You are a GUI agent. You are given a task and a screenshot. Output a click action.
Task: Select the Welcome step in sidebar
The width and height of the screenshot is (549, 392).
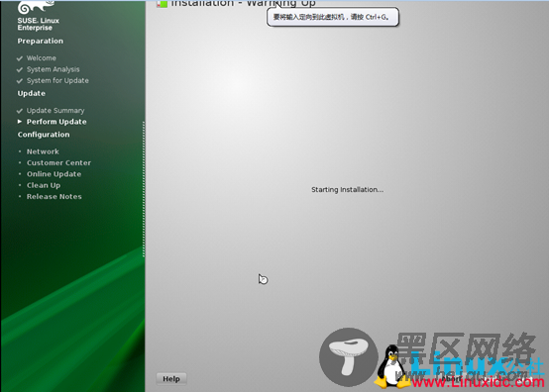tap(42, 58)
